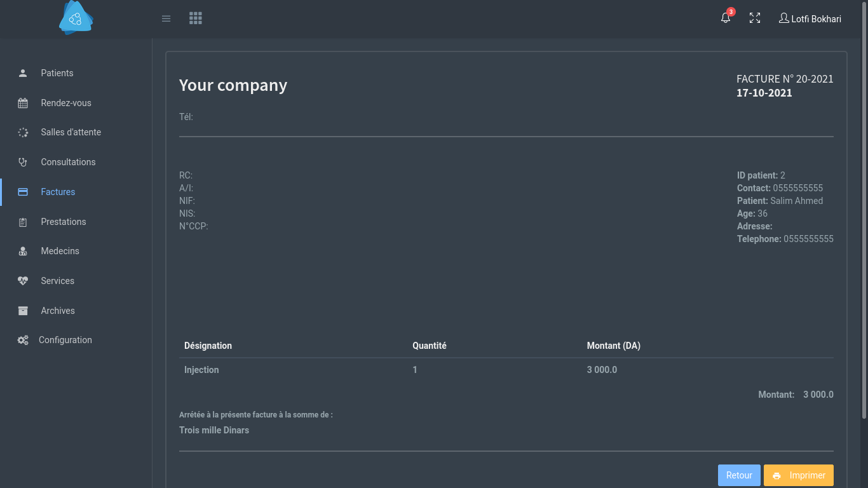Click the Retour button
Screen dimensions: 868x488
(x=739, y=475)
